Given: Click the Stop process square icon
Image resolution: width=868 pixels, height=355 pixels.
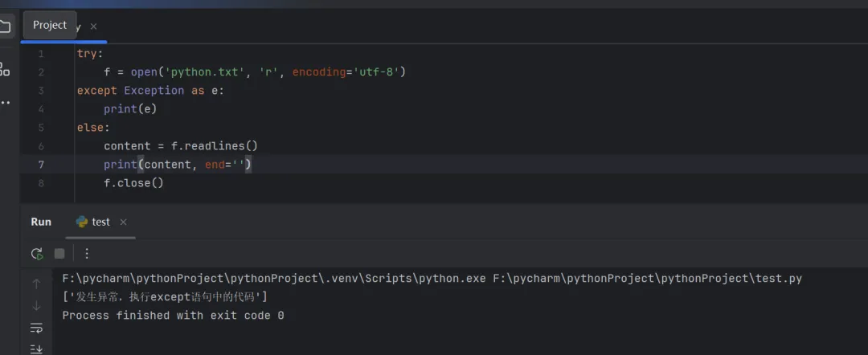Looking at the screenshot, I should coord(59,254).
